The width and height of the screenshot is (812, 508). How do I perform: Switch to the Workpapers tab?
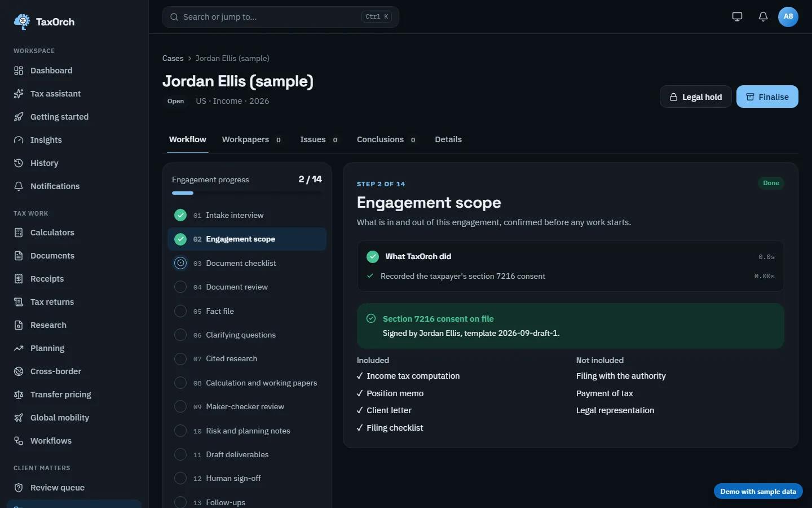(x=251, y=139)
